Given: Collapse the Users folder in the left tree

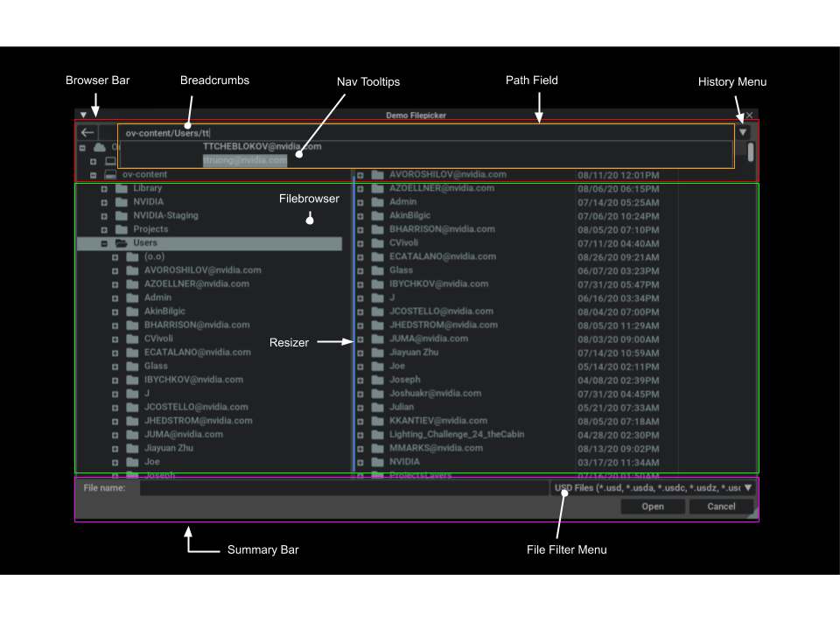Looking at the screenshot, I should 104,243.
